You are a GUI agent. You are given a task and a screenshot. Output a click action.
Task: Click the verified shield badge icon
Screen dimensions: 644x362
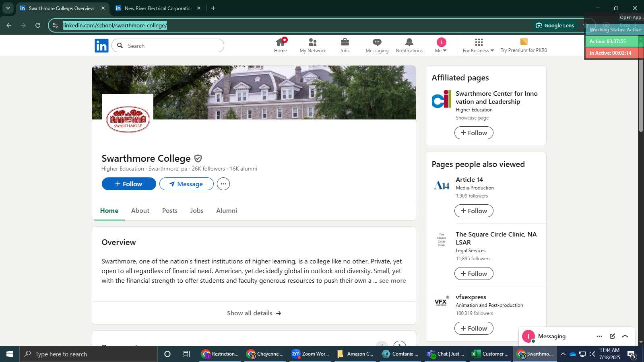[198, 158]
